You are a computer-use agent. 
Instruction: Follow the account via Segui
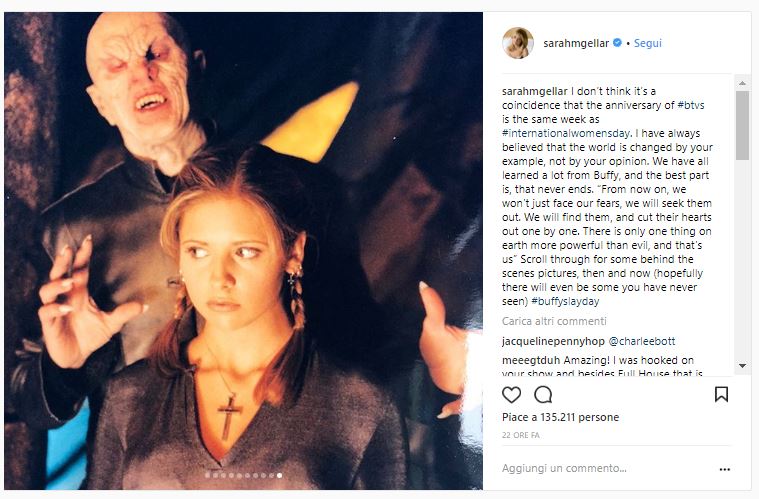(647, 43)
